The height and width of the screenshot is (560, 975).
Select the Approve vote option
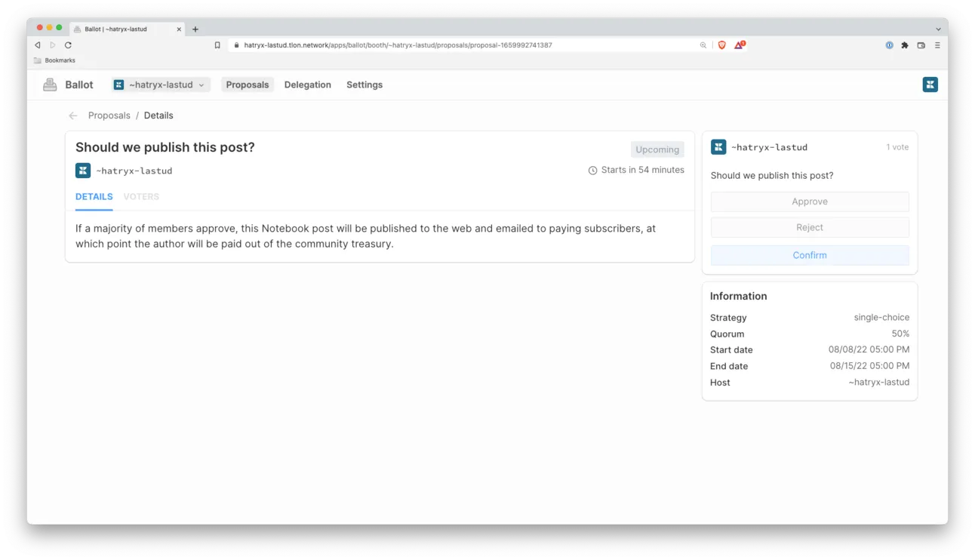coord(810,202)
